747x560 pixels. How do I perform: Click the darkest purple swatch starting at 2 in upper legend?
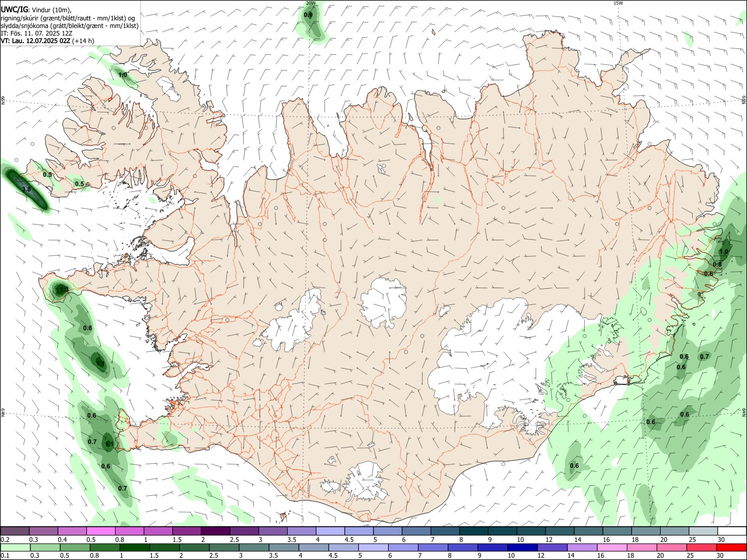[215, 531]
